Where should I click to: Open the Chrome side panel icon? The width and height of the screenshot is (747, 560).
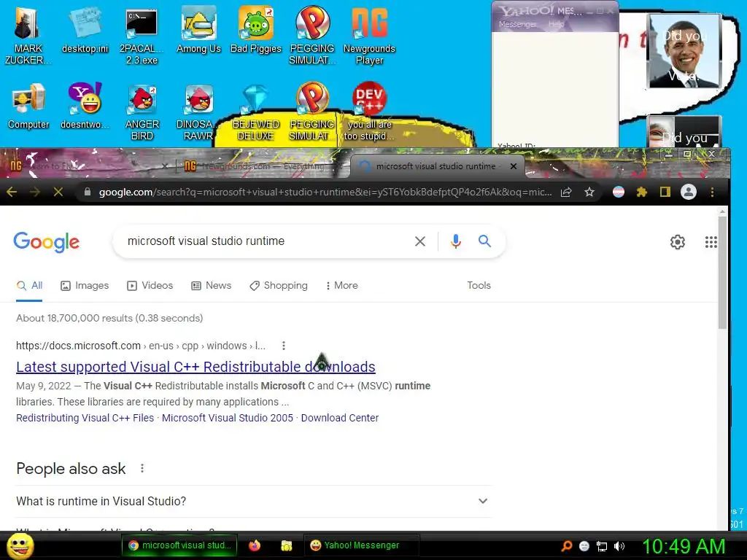point(665,192)
